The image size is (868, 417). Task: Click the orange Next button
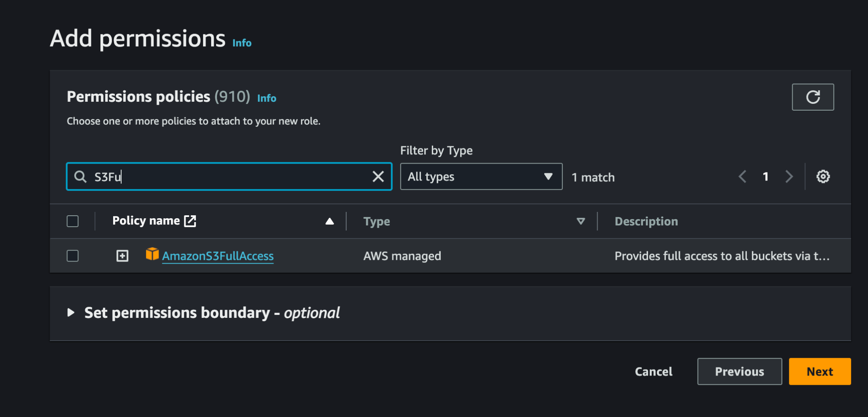tap(820, 372)
